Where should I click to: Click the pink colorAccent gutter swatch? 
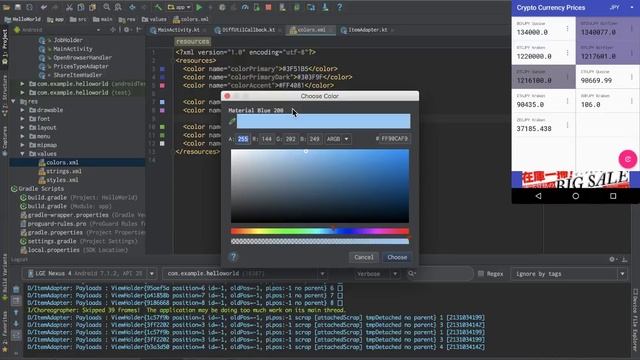click(x=162, y=86)
